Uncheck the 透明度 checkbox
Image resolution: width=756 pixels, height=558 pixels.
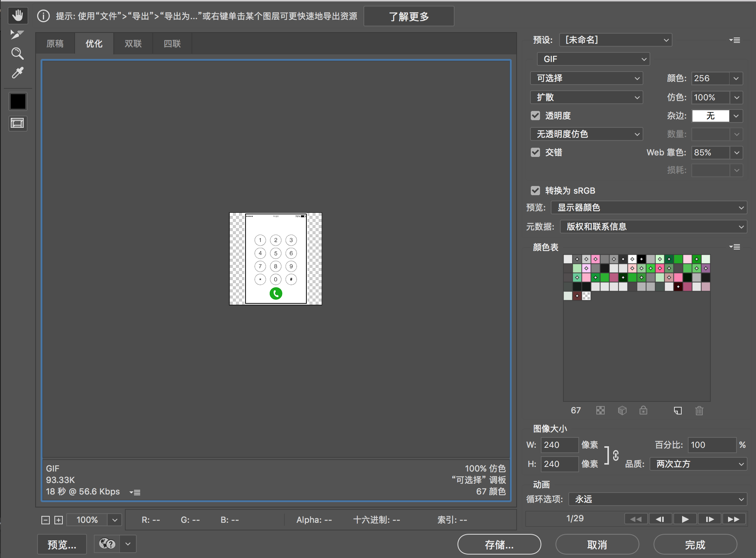click(535, 116)
